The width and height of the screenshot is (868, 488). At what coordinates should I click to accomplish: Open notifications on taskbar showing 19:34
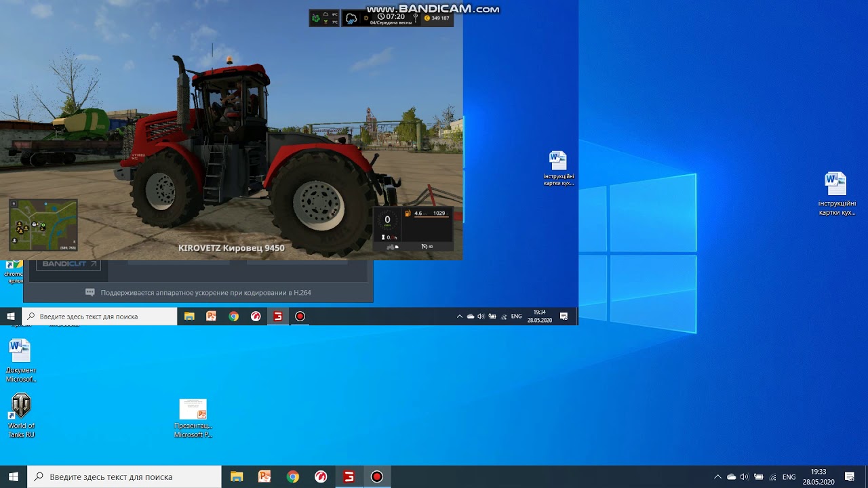tap(564, 317)
